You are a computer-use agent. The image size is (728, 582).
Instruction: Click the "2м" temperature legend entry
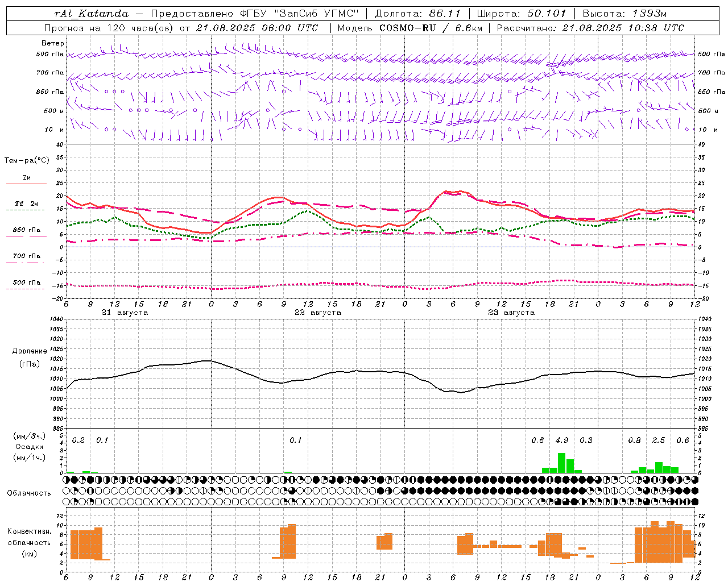(x=27, y=178)
